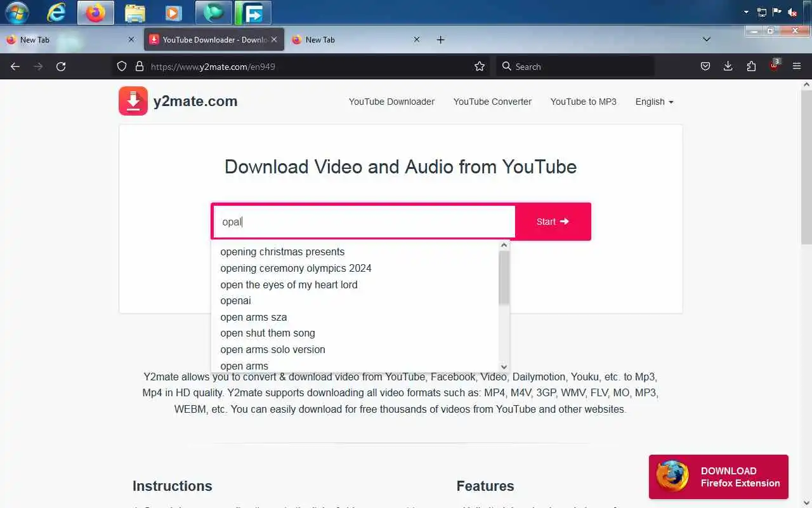The width and height of the screenshot is (812, 508).
Task: Click the green arrow app taskbar icon
Action: click(253, 12)
